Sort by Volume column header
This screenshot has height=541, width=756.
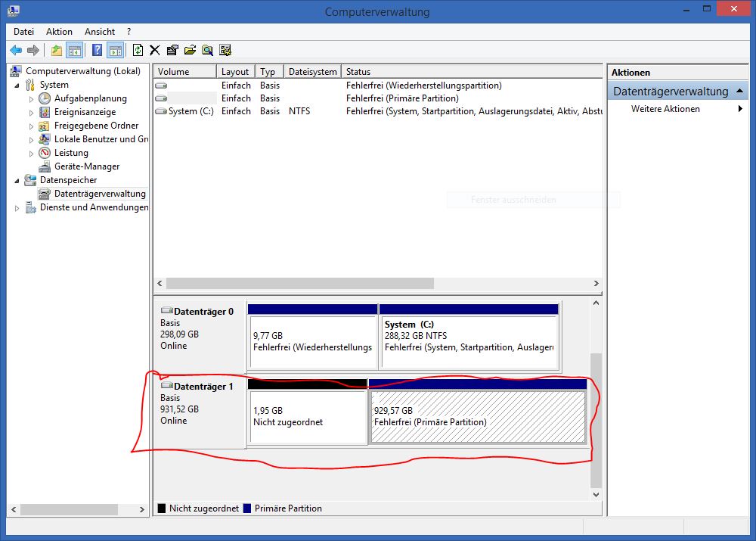[x=184, y=71]
